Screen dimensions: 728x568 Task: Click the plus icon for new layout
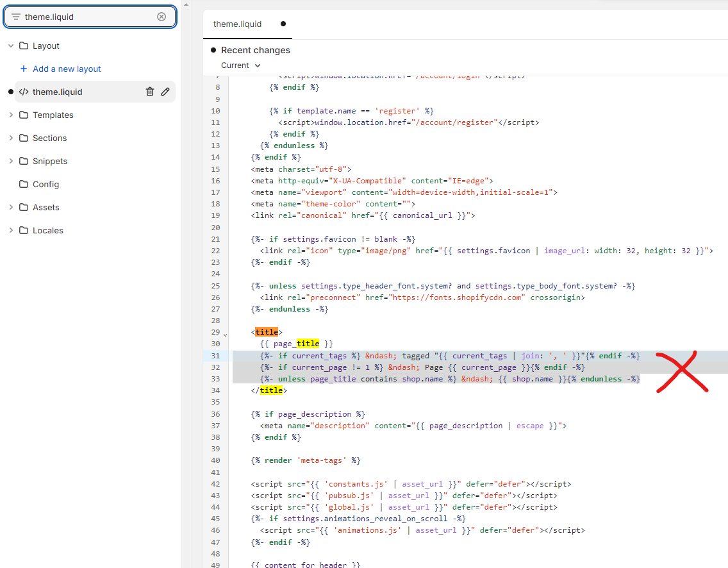pos(24,69)
